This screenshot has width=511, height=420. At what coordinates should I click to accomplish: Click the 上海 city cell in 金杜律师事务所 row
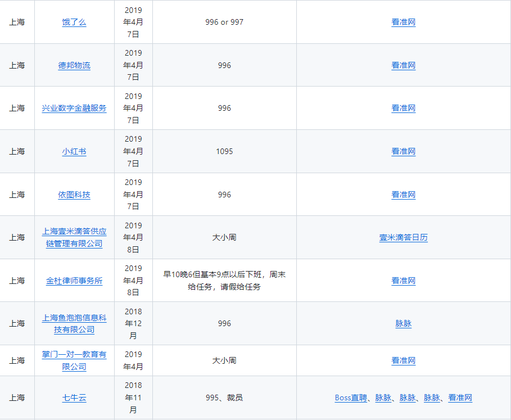tap(17, 281)
